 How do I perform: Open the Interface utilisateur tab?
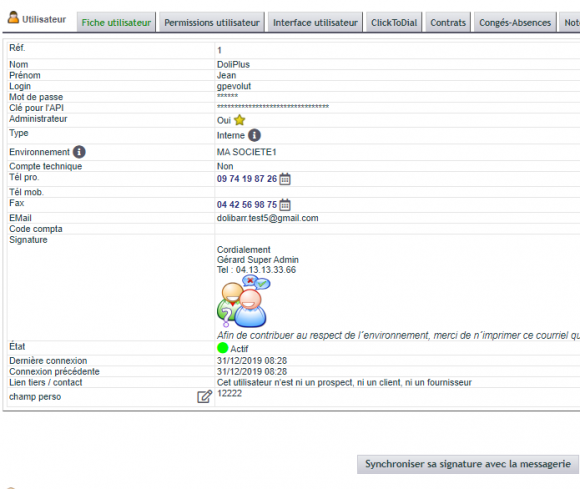pyautogui.click(x=316, y=23)
